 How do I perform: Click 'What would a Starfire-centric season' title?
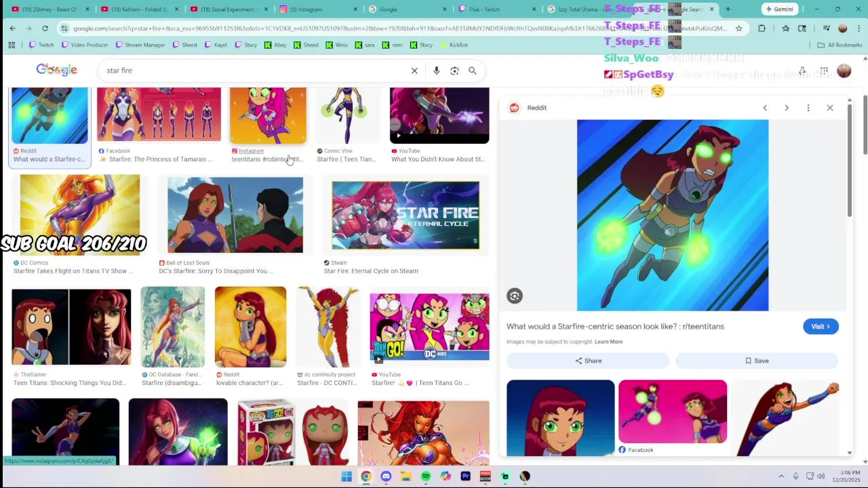tap(615, 326)
